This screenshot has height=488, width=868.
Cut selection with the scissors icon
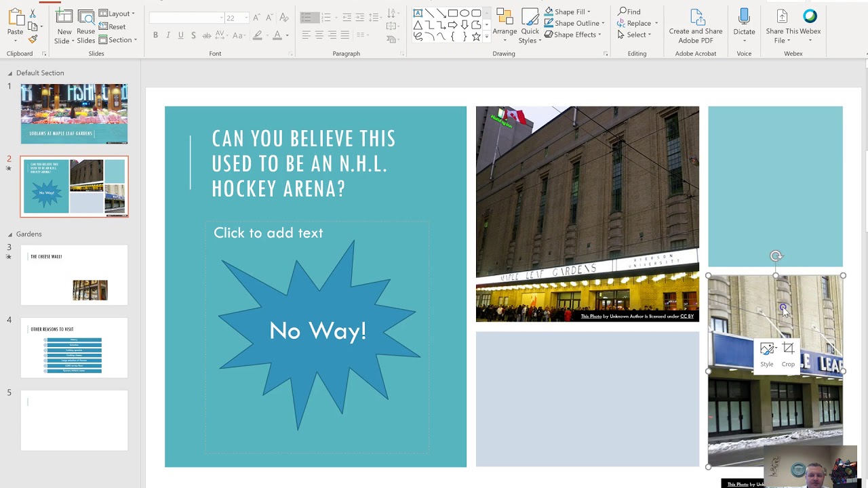33,15
